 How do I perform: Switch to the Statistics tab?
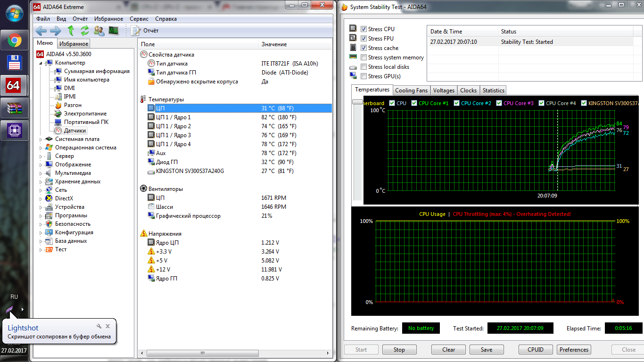tap(494, 90)
